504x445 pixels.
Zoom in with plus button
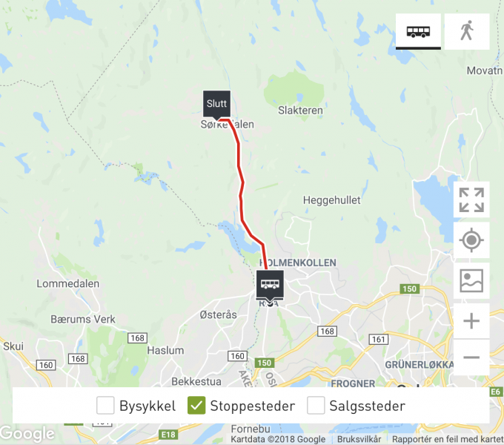click(x=471, y=321)
